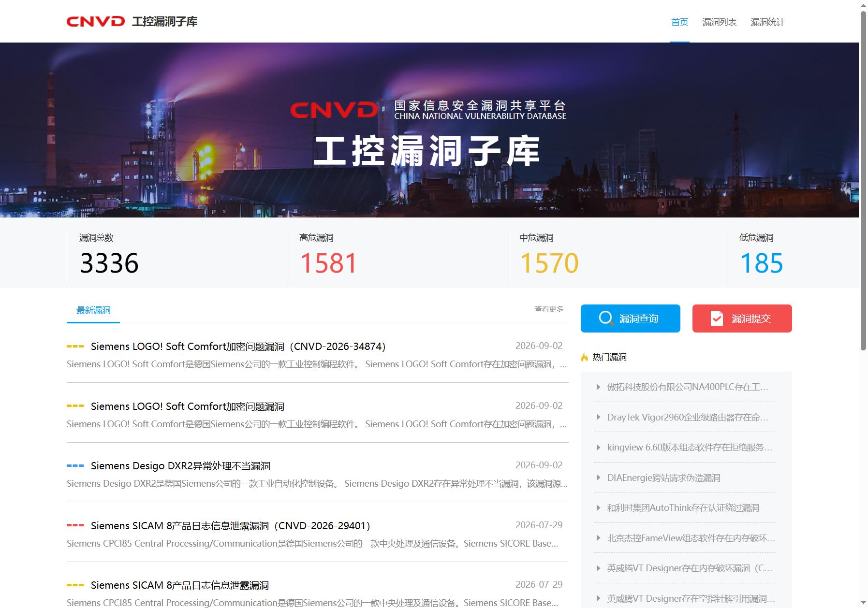868x608 pixels.
Task: Click the checkmark document icon in 漏洞提交
Action: point(717,318)
